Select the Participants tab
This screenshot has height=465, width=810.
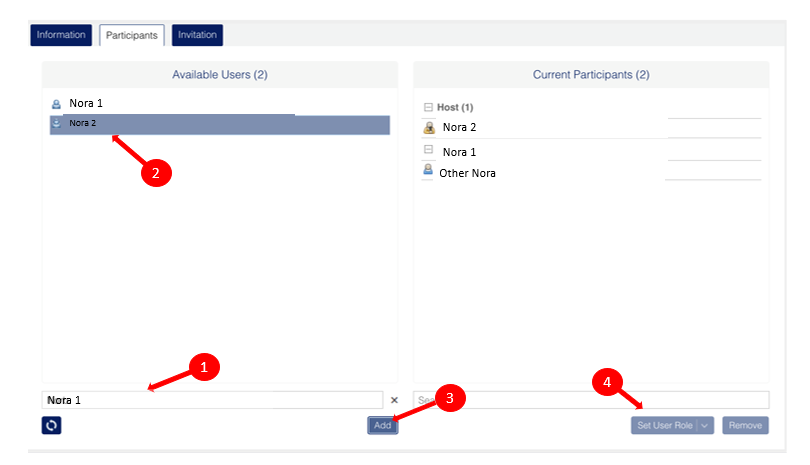[x=132, y=35]
